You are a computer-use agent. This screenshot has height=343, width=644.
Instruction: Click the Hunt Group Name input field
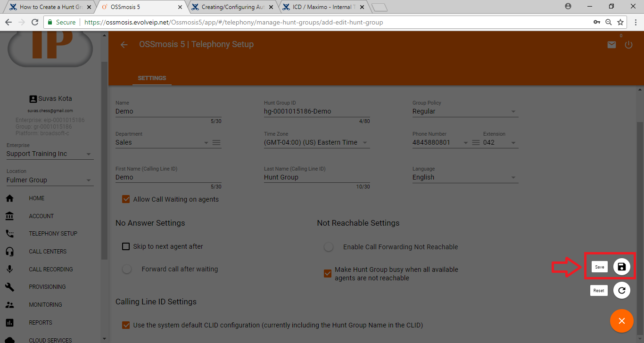168,112
